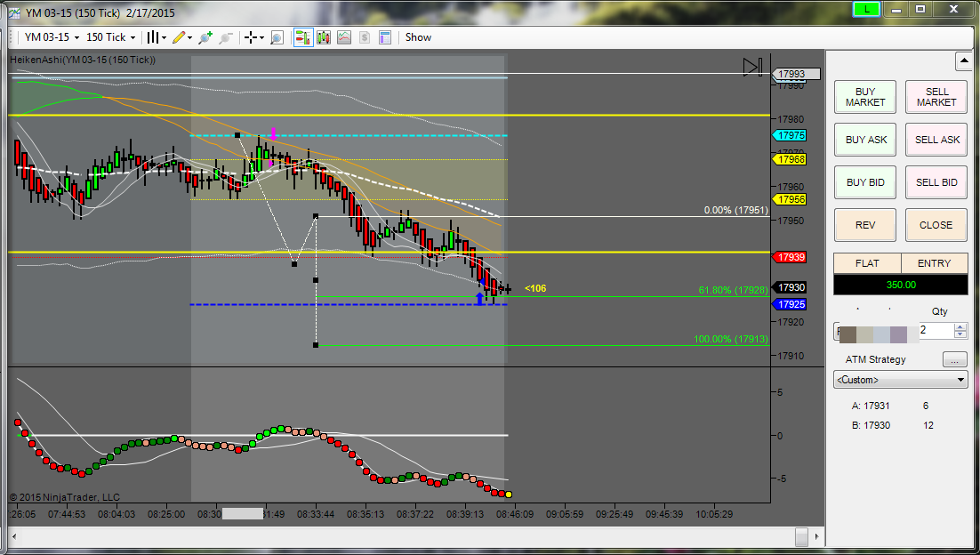Open the data box magnifier icon
Viewport: 980px width, 555px height.
pos(277,37)
